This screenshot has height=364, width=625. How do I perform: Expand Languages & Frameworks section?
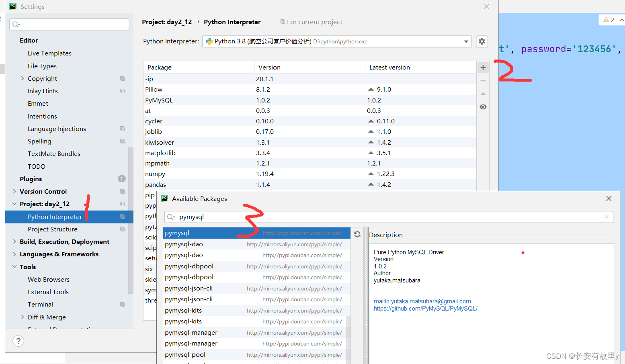coord(14,254)
